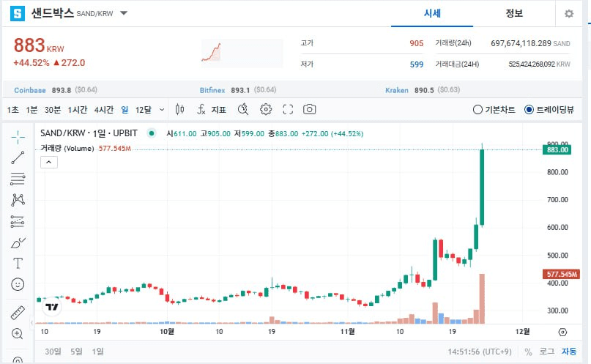Select the trend line drawing tool
This screenshot has width=591, height=364.
point(18,157)
